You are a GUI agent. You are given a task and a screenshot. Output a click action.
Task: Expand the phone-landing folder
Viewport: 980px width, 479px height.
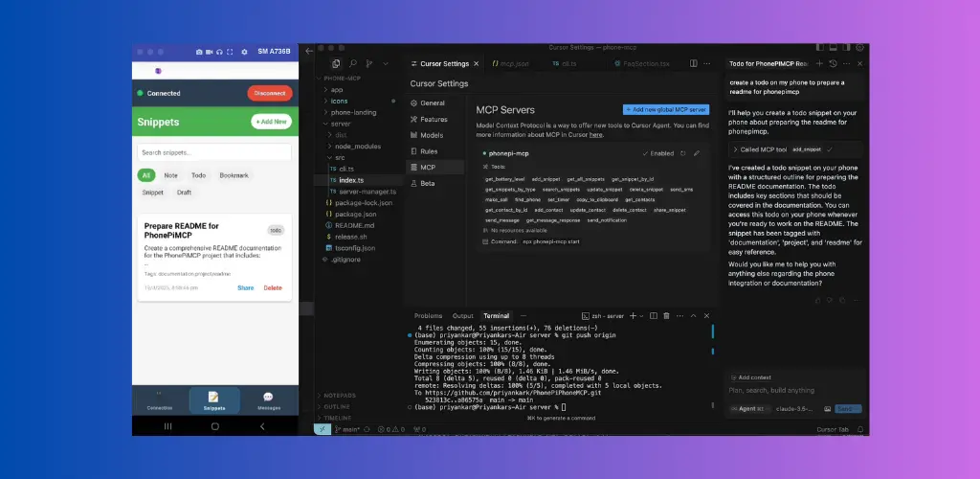pyautogui.click(x=353, y=112)
